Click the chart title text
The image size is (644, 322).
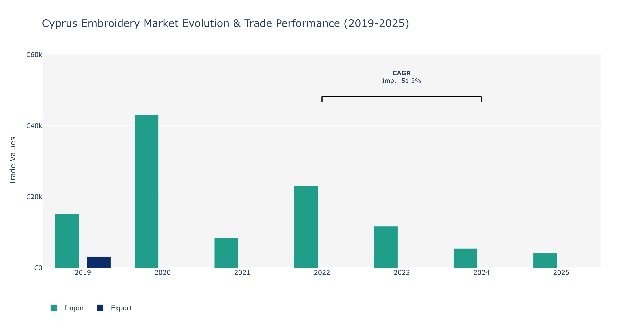point(225,23)
